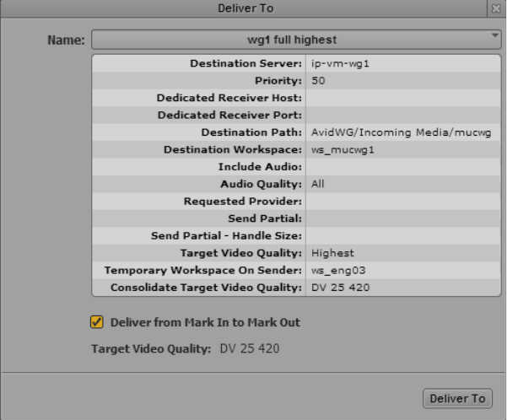Click the Requested Provider empty cell
The height and width of the screenshot is (420, 507).
pos(403,201)
